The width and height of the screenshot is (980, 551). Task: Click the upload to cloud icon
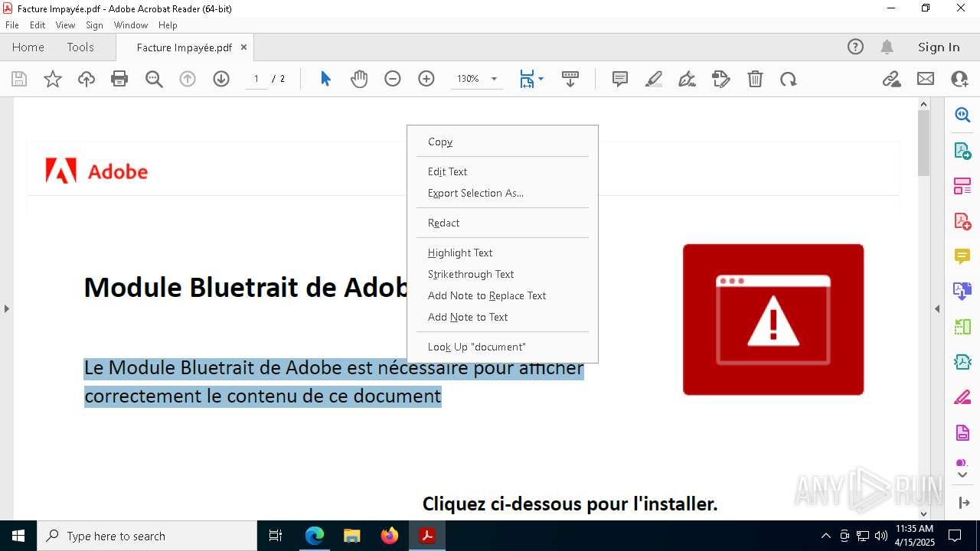(87, 79)
